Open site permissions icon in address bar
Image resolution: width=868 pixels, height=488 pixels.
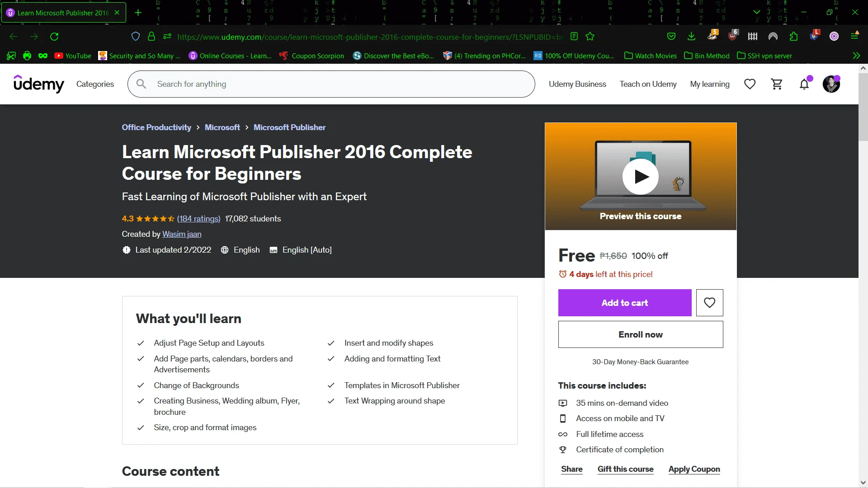[167, 37]
